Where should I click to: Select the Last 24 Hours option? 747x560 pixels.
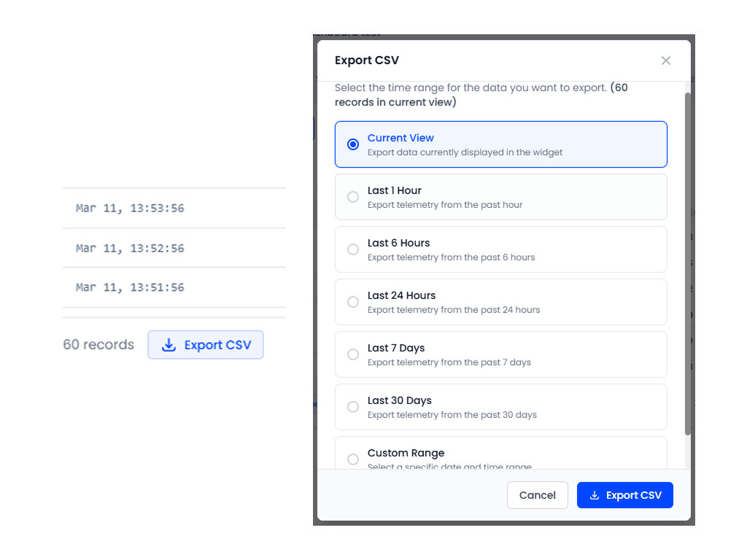pos(353,302)
